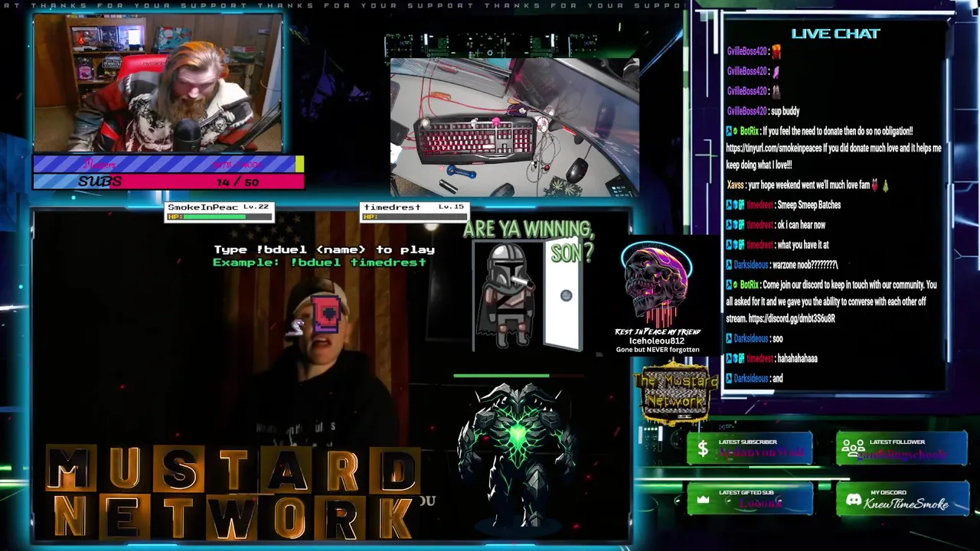Click badge icons beside 'Smeep Smeep Batches' message
Viewport: 980px width, 551px height.
pos(735,205)
